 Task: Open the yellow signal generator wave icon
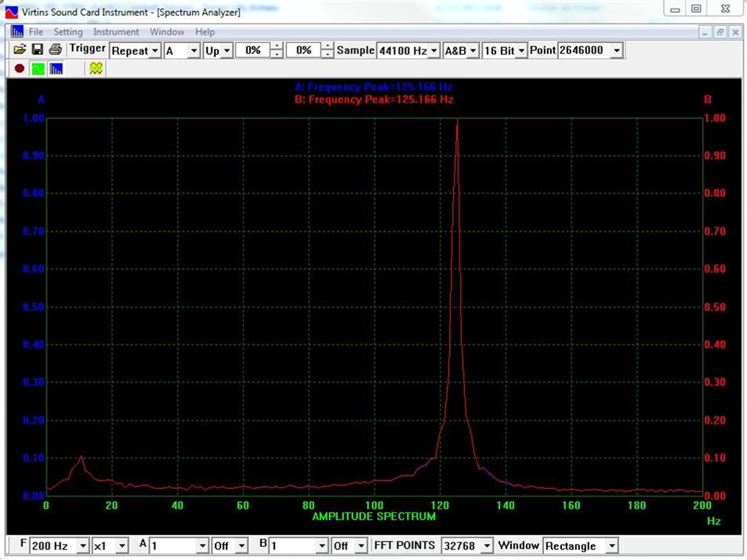coord(96,69)
